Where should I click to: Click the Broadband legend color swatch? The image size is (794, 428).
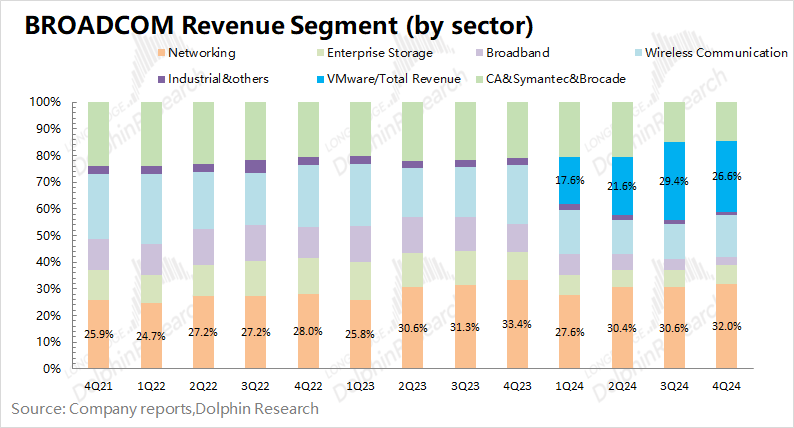[480, 53]
